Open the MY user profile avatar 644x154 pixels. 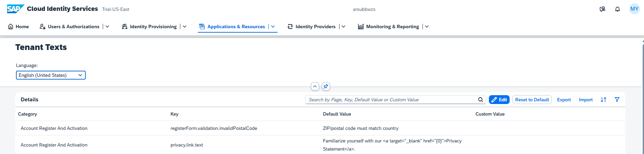[634, 9]
